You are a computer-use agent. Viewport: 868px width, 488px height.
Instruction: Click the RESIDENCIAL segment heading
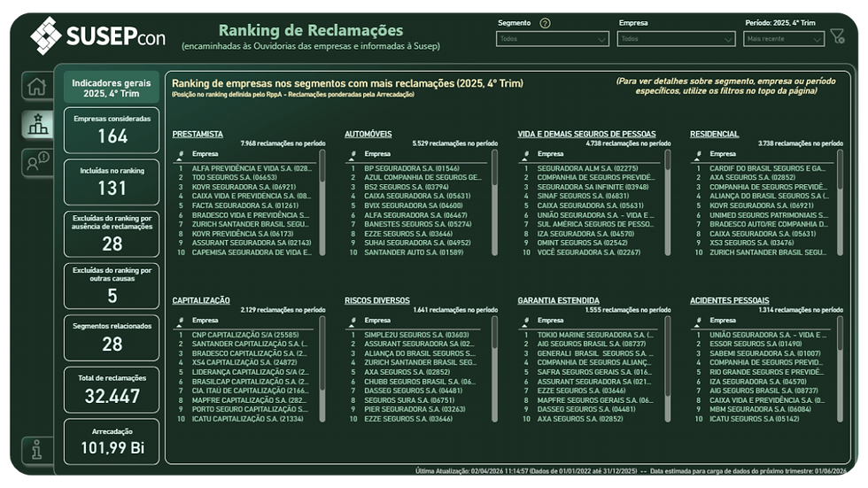pyautogui.click(x=714, y=134)
